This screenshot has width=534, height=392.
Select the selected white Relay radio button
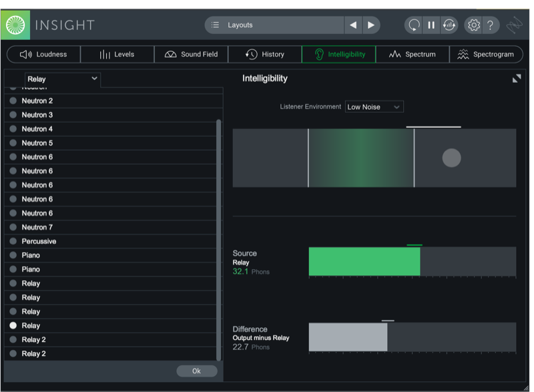[x=13, y=326]
